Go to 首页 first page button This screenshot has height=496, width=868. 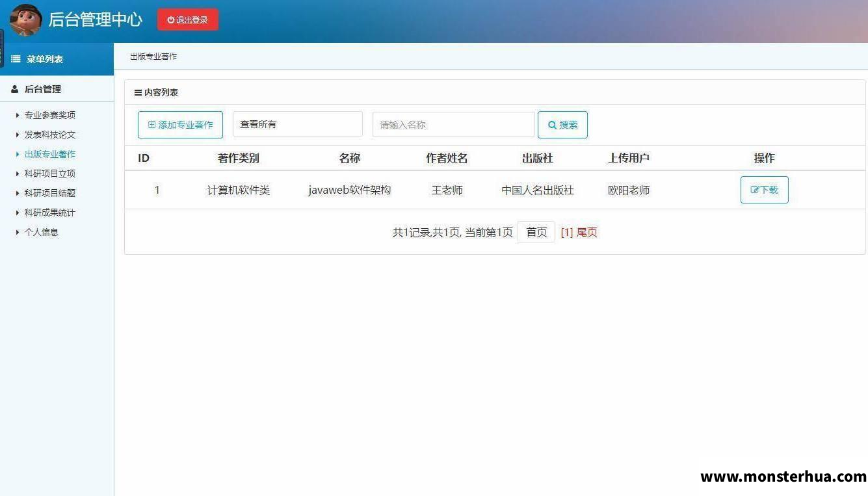[x=536, y=232]
